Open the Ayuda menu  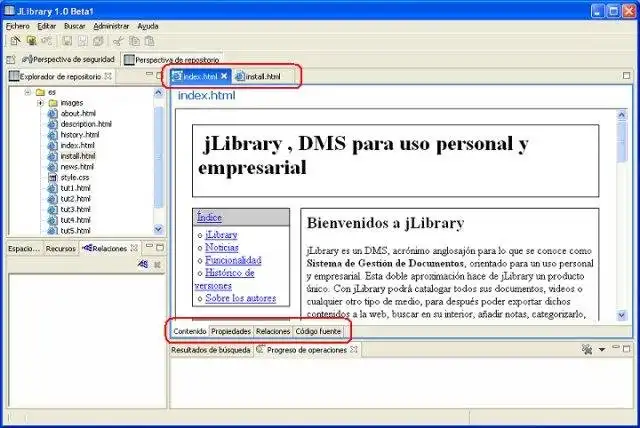point(148,26)
